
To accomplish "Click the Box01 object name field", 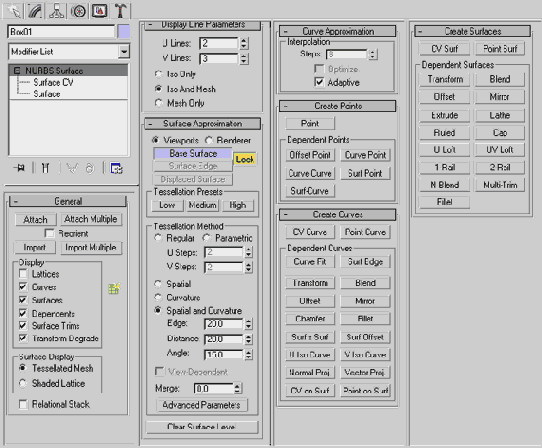I will (x=61, y=32).
